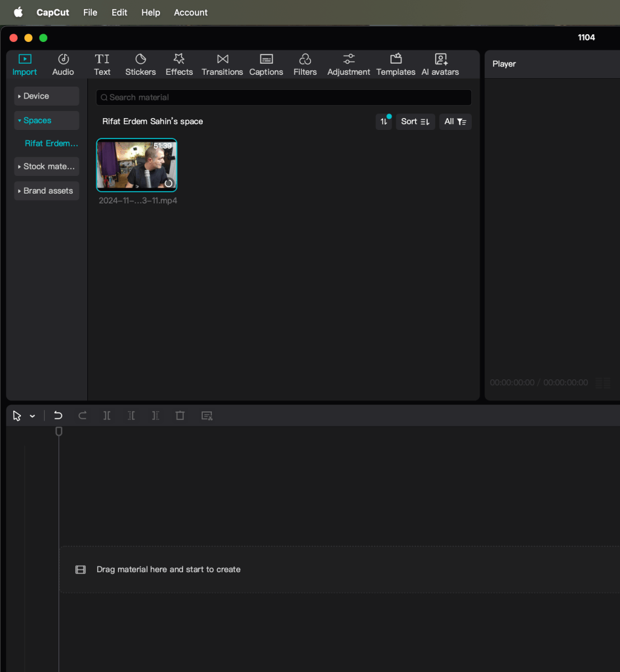Open the Transitions panel
This screenshot has height=672, width=620.
point(222,65)
